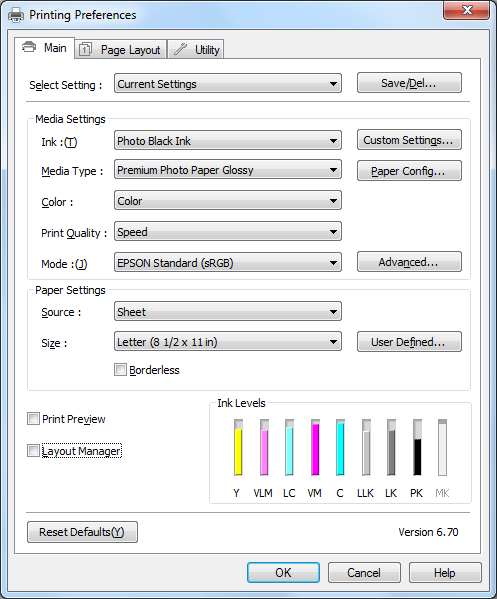Open the paper Size dropdown
Viewport: 497px width, 599px height.
pyautogui.click(x=228, y=342)
